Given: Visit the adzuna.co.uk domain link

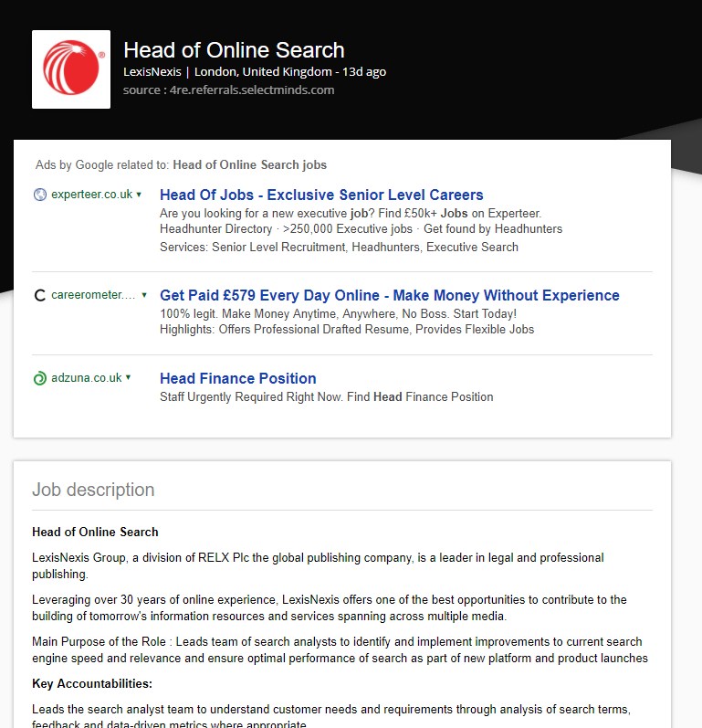Looking at the screenshot, I should point(87,378).
